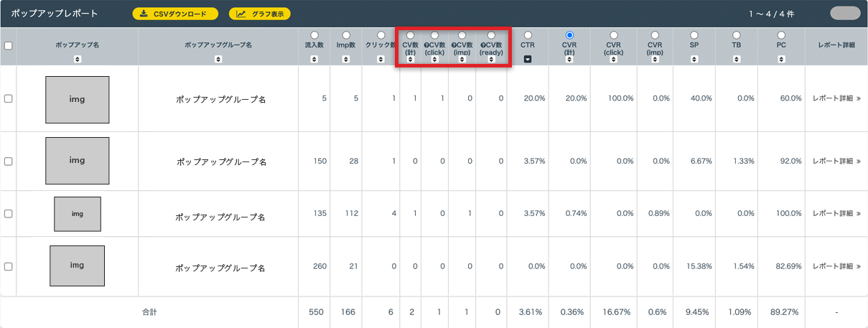Screen dimensions: 868x328
Task: Select the TB radio button
Action: (x=736, y=34)
